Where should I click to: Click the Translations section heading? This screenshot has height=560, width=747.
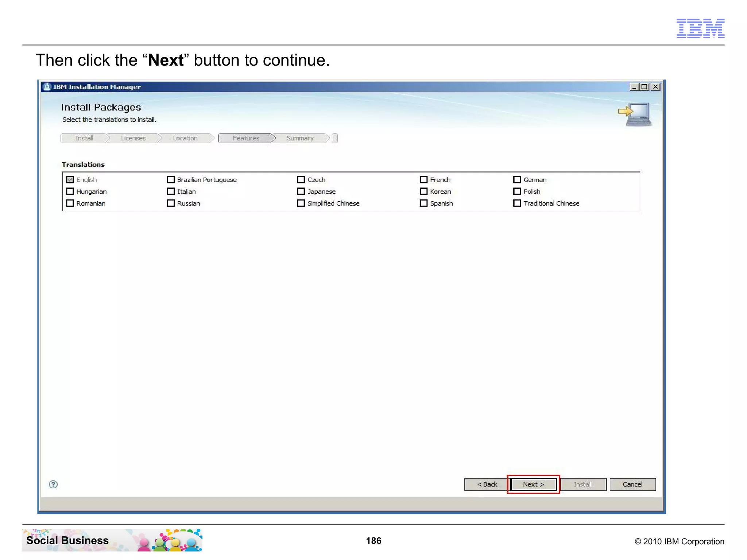[x=83, y=165]
